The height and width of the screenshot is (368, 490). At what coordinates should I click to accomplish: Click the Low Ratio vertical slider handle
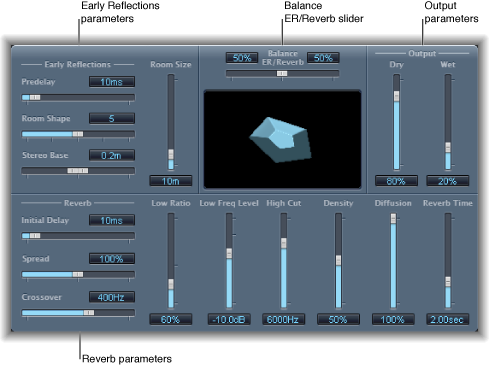point(171,284)
